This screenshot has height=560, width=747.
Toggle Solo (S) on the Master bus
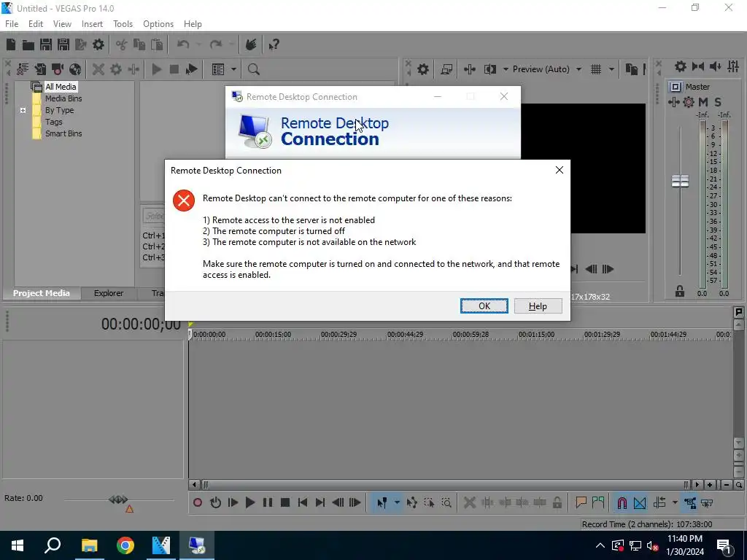(718, 102)
